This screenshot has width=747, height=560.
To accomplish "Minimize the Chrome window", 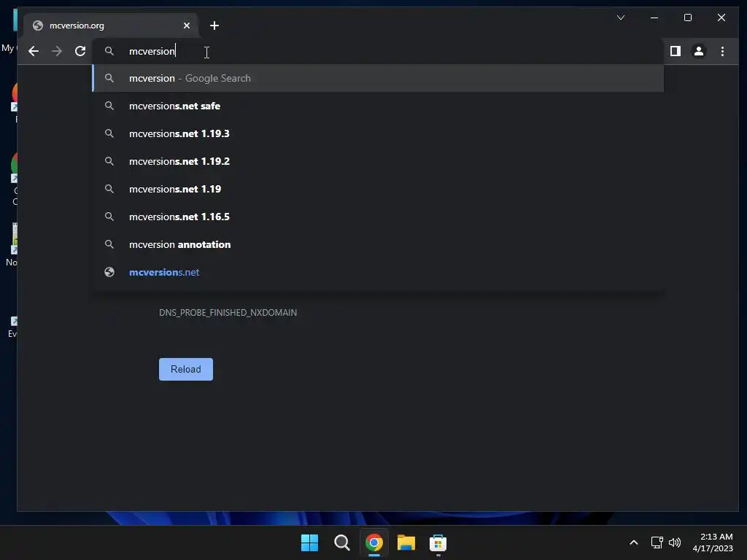I will coord(654,17).
